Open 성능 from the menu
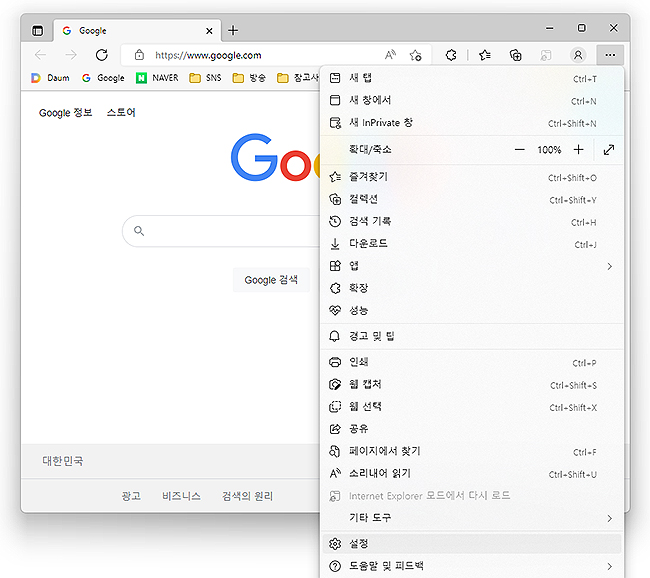Viewport: 650px width, 578px height. click(x=472, y=310)
